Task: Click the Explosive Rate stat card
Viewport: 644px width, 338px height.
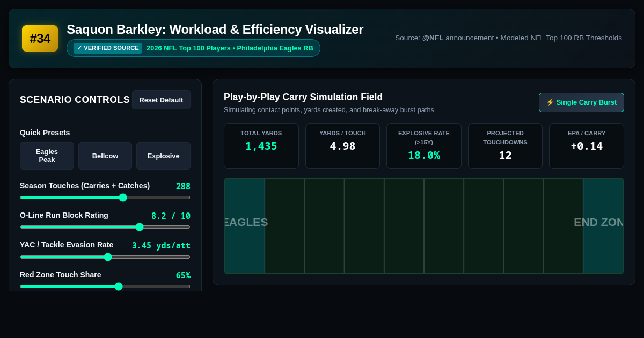Action: pos(424,146)
